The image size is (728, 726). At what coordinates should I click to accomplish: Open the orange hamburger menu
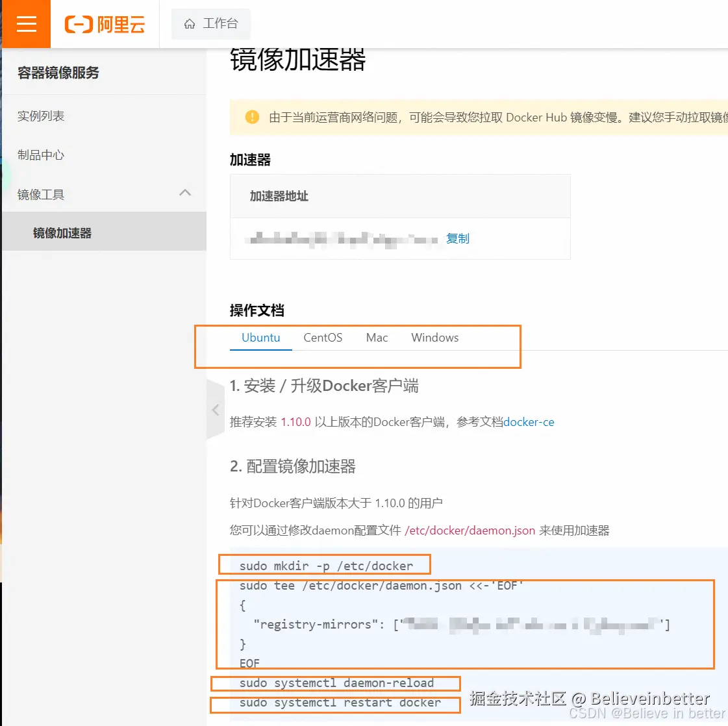27,23
